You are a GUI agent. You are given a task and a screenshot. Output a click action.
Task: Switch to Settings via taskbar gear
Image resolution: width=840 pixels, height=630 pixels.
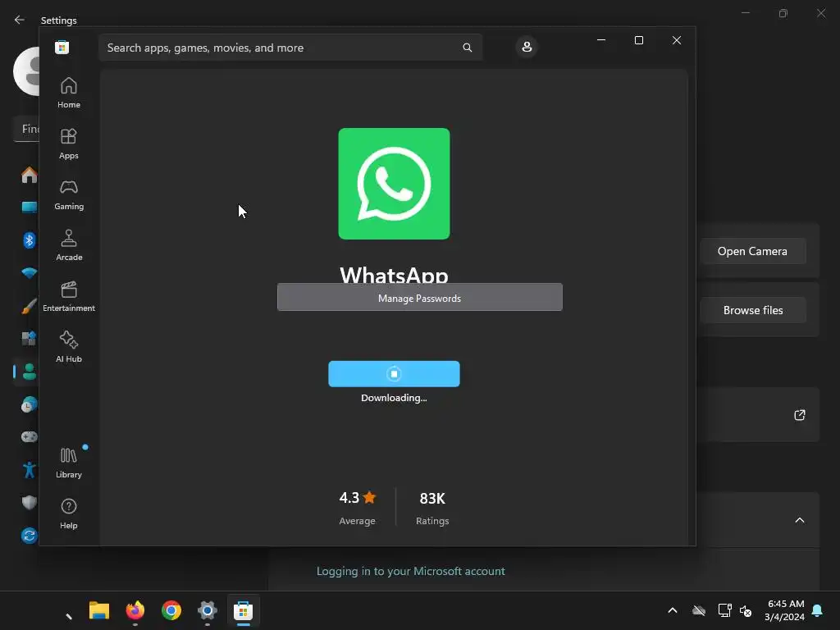208,610
